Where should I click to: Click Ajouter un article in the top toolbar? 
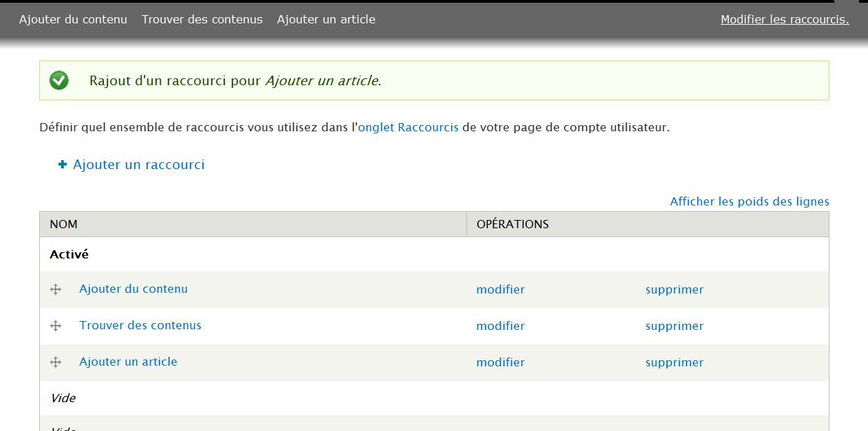pos(326,19)
